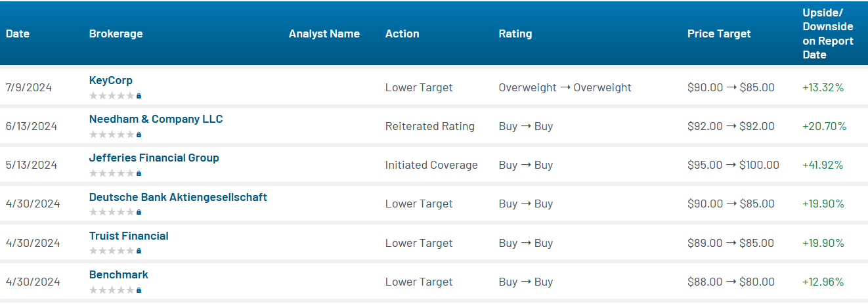Viewport: 868px width, 304px height.
Task: Click the +12.96% upside value
Action: click(823, 282)
